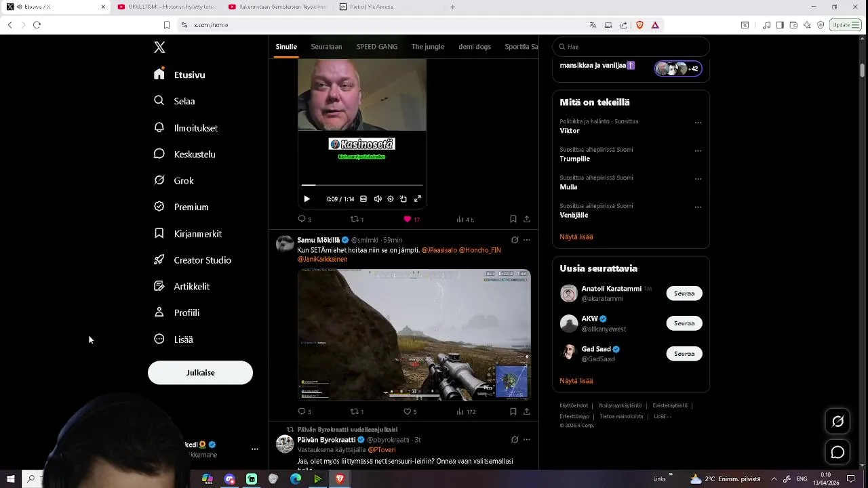Open video playback settings gear
The height and width of the screenshot is (488, 868).
pos(391,199)
